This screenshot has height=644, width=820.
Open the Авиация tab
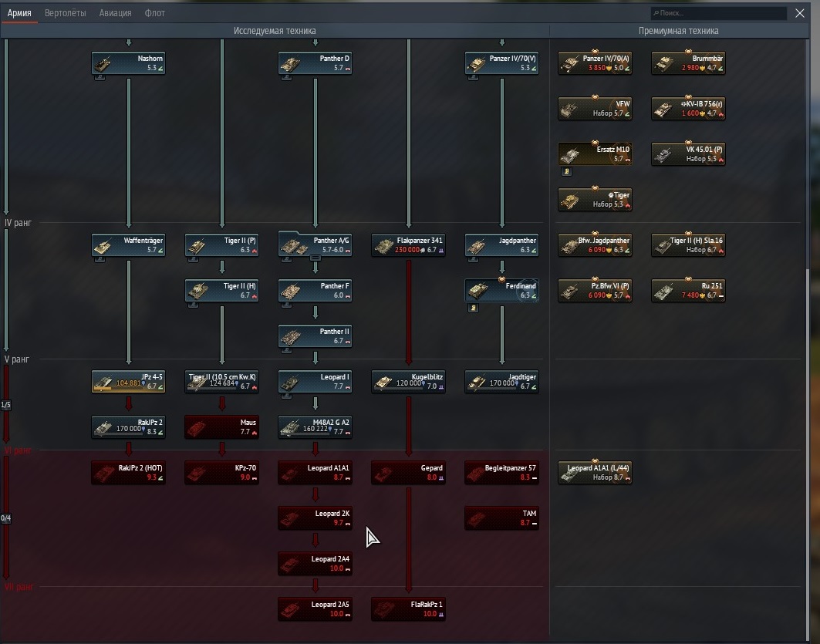click(116, 13)
